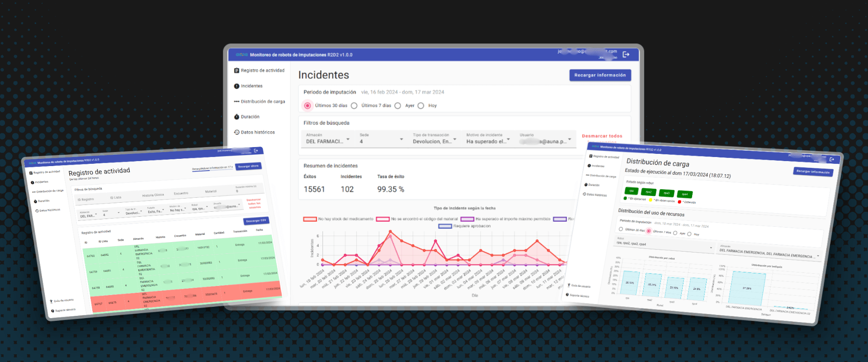Click the auna logo in Incidentes window
Viewport: 868px width, 362px height.
pos(242,55)
